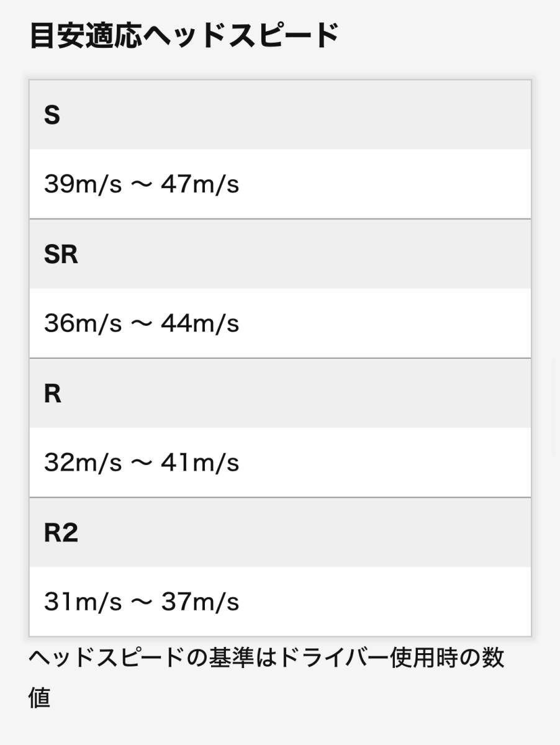Click the page scrollbar on the right edge
The height and width of the screenshot is (745, 560).
click(555, 407)
